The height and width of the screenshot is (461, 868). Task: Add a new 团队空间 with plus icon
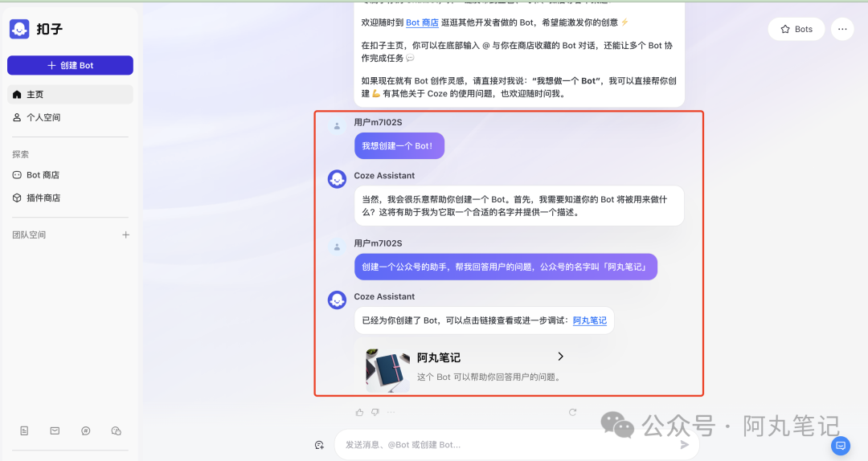[x=125, y=235]
